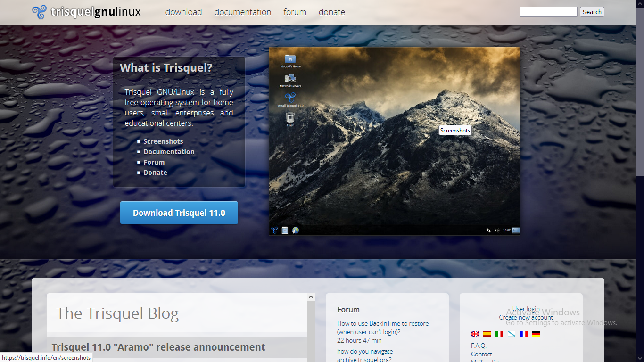This screenshot has height=362, width=644.
Task: Click "The Trisquel Blog" heading
Action: point(117,313)
